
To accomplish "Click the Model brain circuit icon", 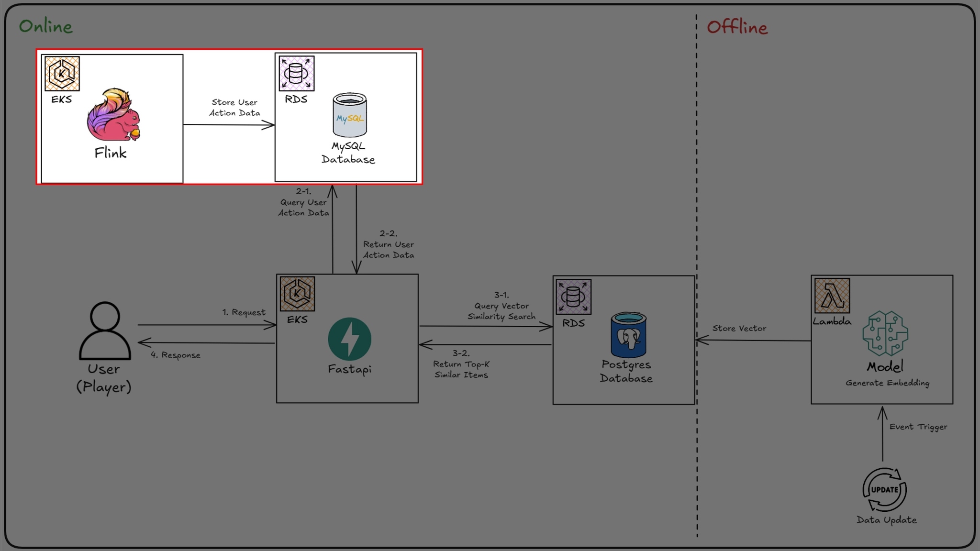I will tap(885, 333).
